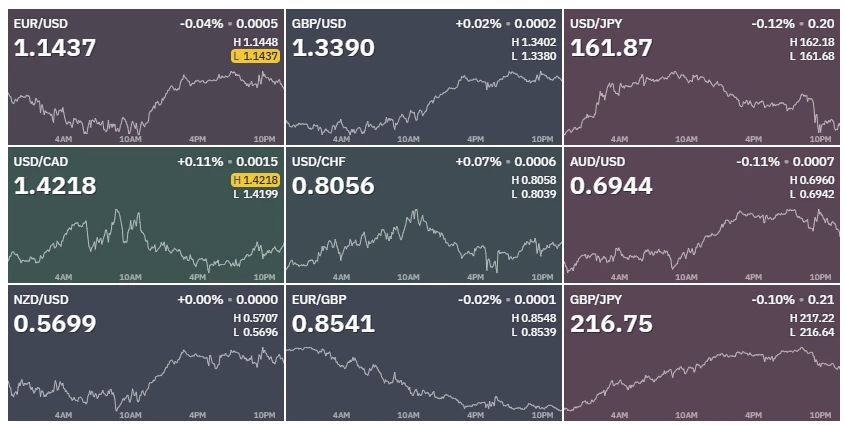
Task: Click the highlighted EUR/USD low 1.1437 badge
Action: pos(255,56)
